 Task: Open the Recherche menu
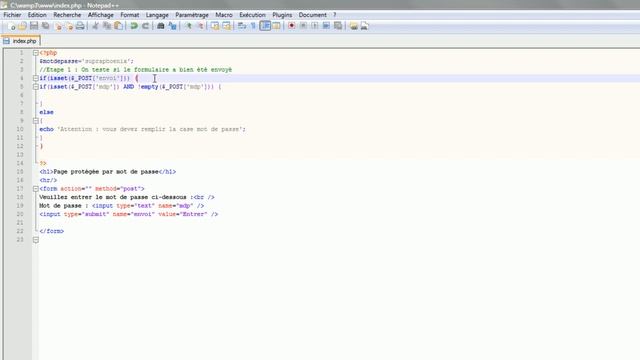tap(67, 15)
